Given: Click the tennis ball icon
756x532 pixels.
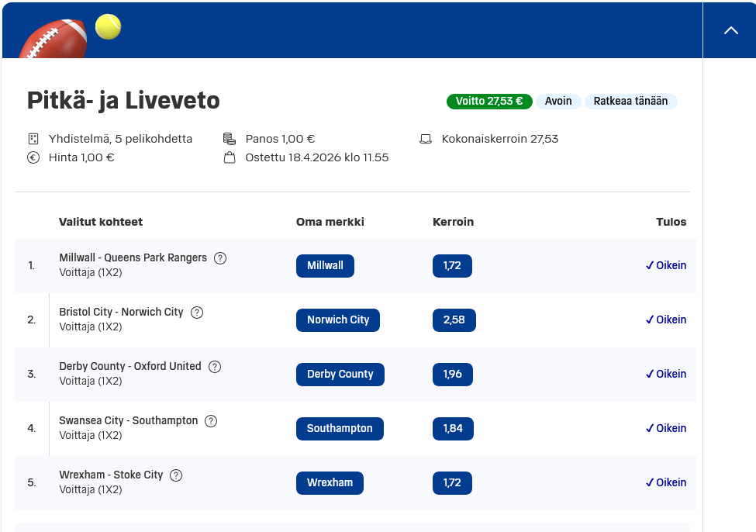Looking at the screenshot, I should [108, 26].
